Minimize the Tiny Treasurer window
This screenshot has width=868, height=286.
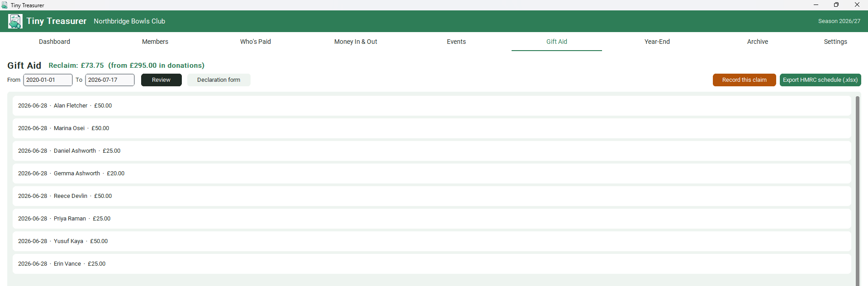click(x=816, y=5)
